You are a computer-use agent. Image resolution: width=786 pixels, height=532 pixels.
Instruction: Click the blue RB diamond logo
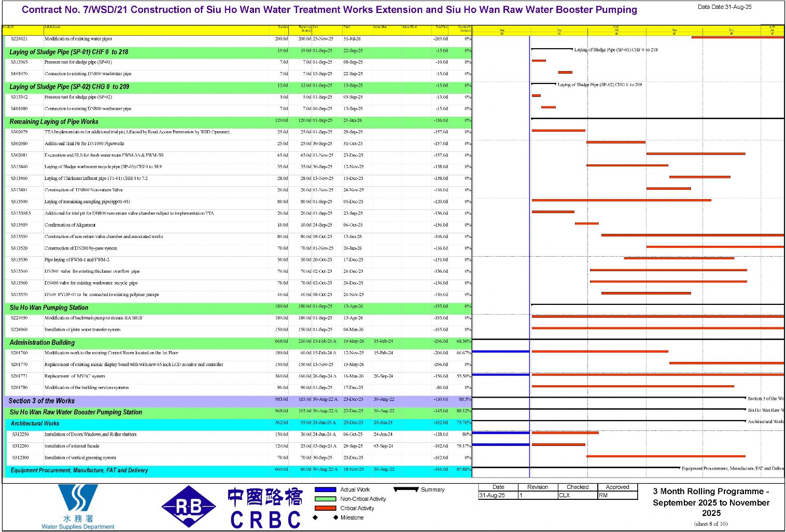pyautogui.click(x=189, y=507)
